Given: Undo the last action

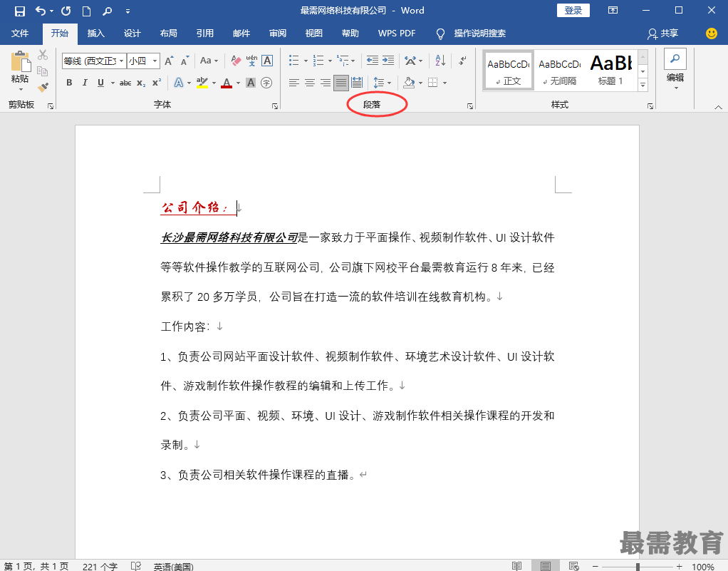Looking at the screenshot, I should click(x=41, y=11).
